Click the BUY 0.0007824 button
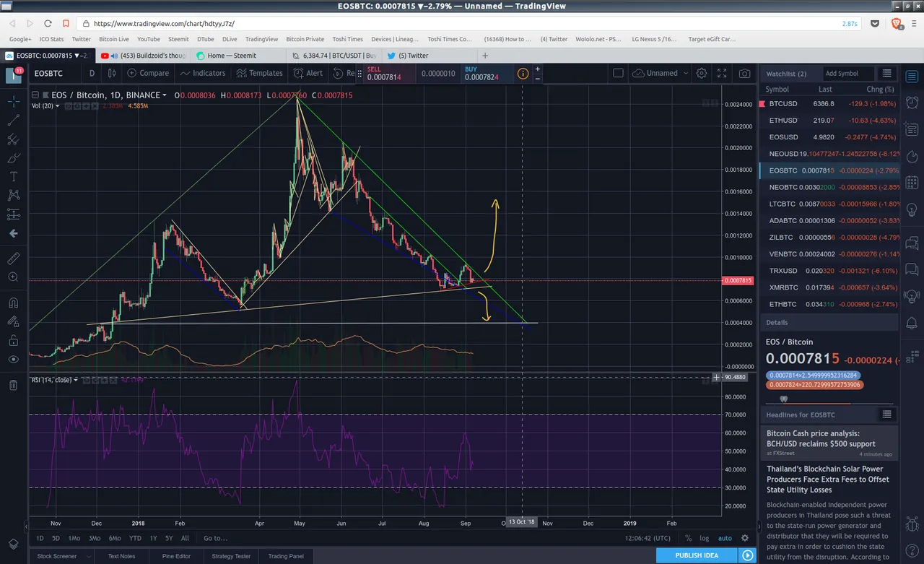924x564 pixels. tap(486, 73)
